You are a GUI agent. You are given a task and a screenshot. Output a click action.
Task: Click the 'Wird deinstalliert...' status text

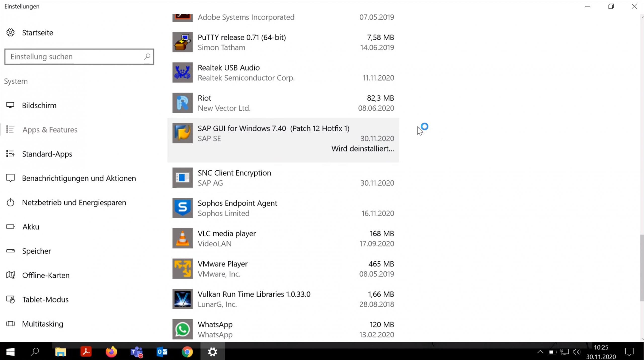tap(363, 149)
